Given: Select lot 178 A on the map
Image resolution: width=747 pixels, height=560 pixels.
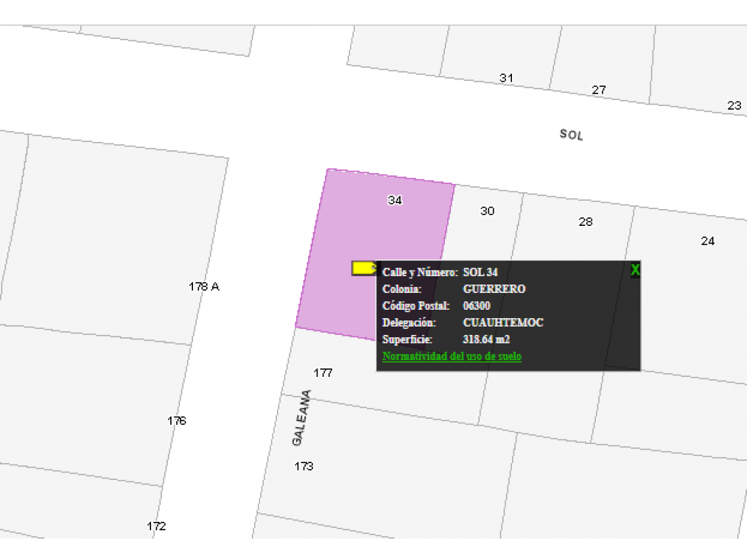Looking at the screenshot, I should coord(204,287).
